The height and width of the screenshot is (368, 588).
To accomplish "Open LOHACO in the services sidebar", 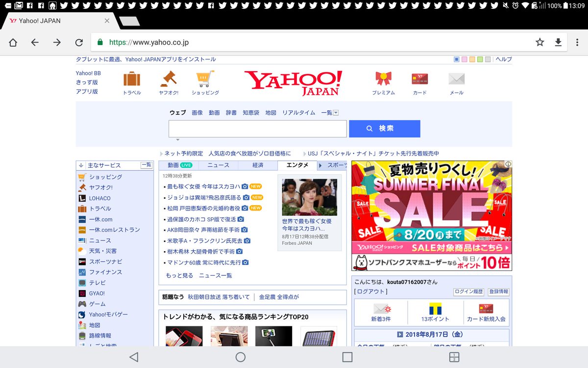I will pyautogui.click(x=100, y=198).
